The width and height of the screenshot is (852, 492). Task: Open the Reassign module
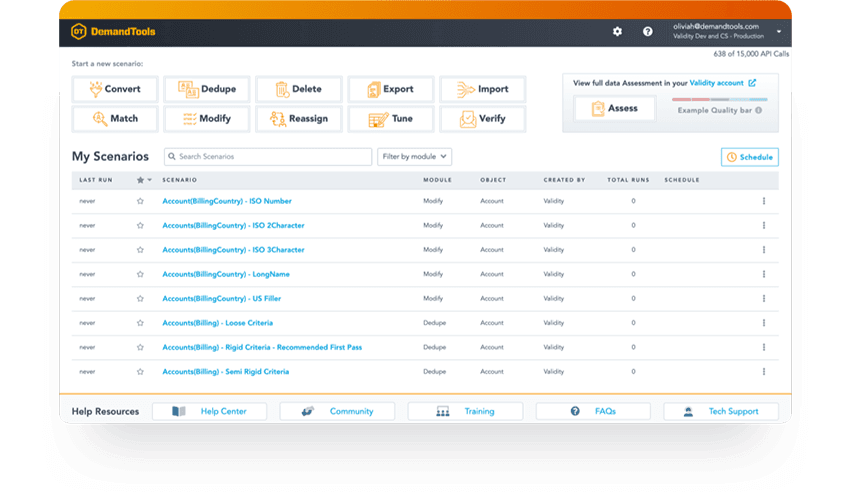tap(299, 119)
